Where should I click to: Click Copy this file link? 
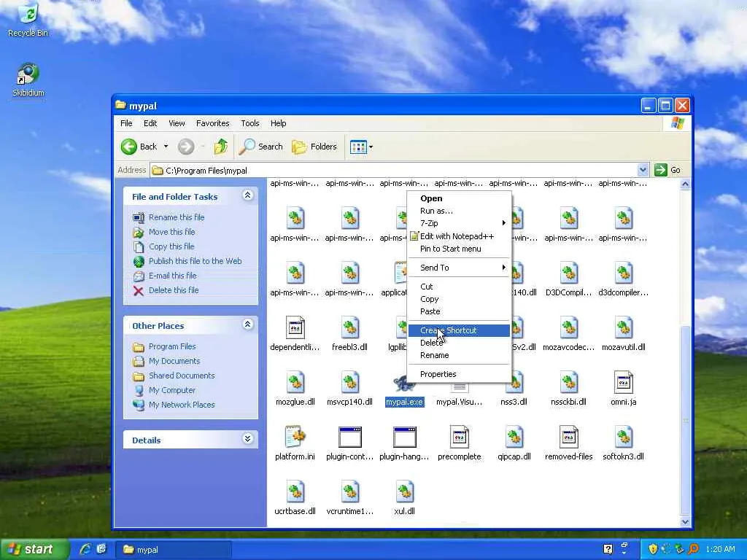click(171, 246)
